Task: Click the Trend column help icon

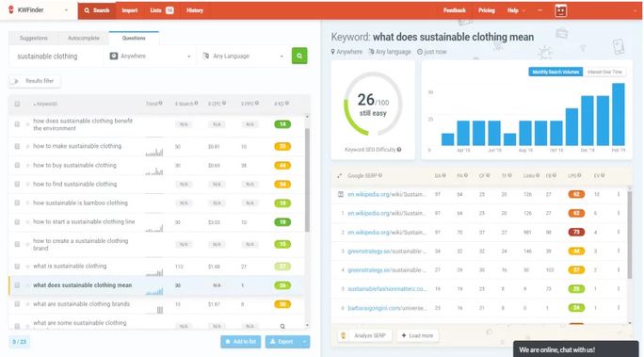Action: pos(161,103)
